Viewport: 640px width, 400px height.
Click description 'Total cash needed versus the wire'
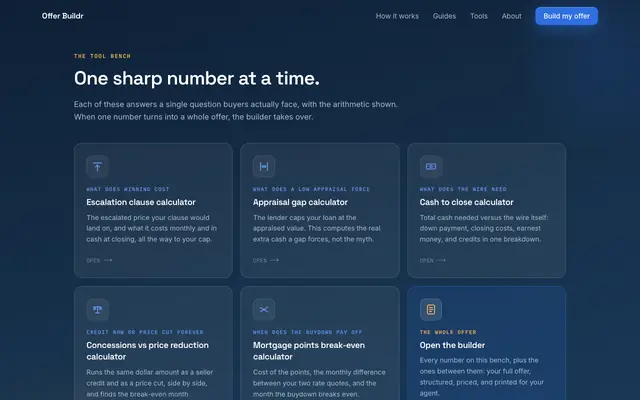point(484,228)
